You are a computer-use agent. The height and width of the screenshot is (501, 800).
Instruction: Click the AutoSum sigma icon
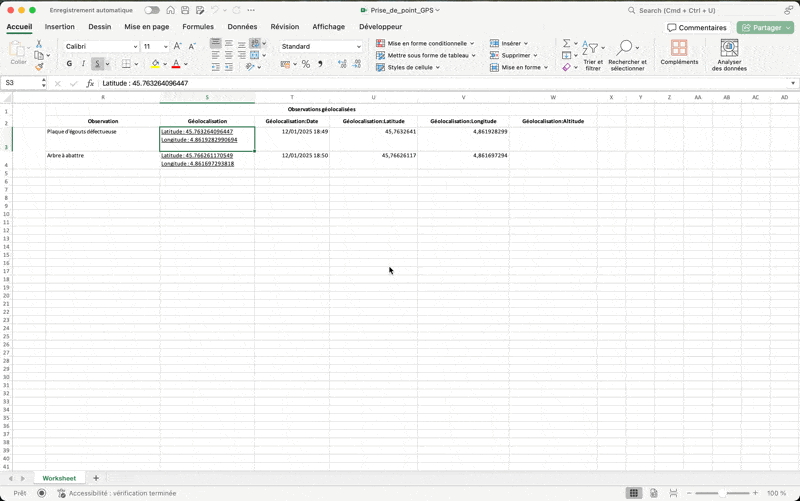[566, 44]
